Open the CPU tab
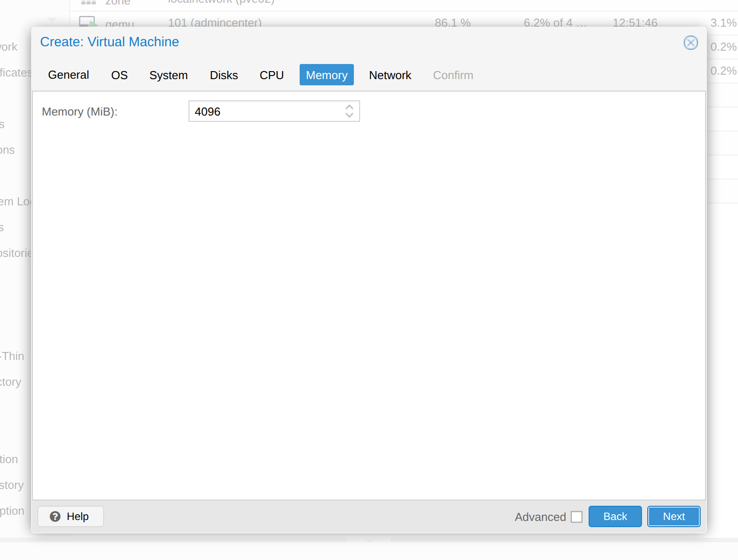 272,75
